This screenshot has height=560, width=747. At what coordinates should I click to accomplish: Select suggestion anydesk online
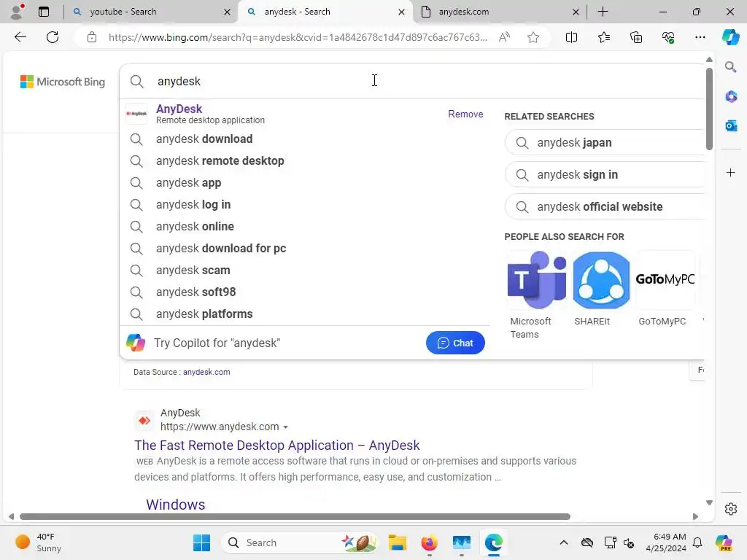pos(305,227)
